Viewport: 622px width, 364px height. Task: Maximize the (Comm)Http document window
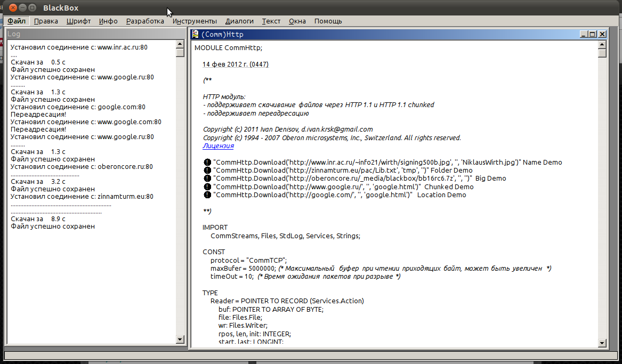pos(592,34)
